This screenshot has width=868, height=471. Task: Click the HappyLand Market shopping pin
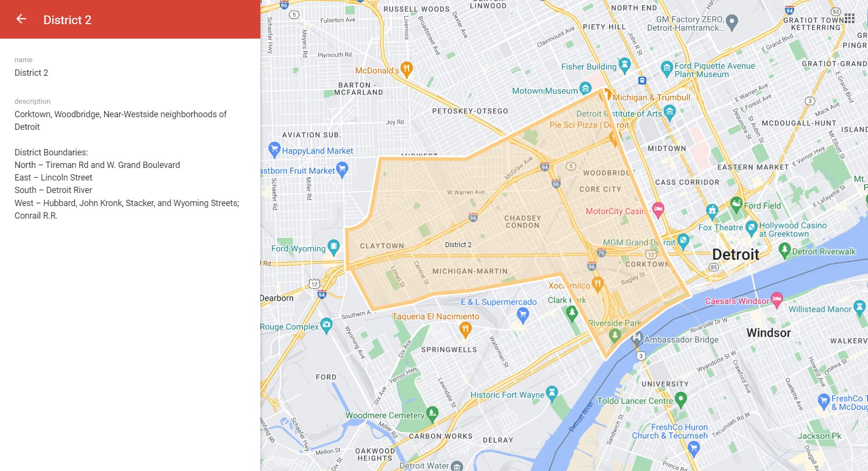(x=274, y=149)
